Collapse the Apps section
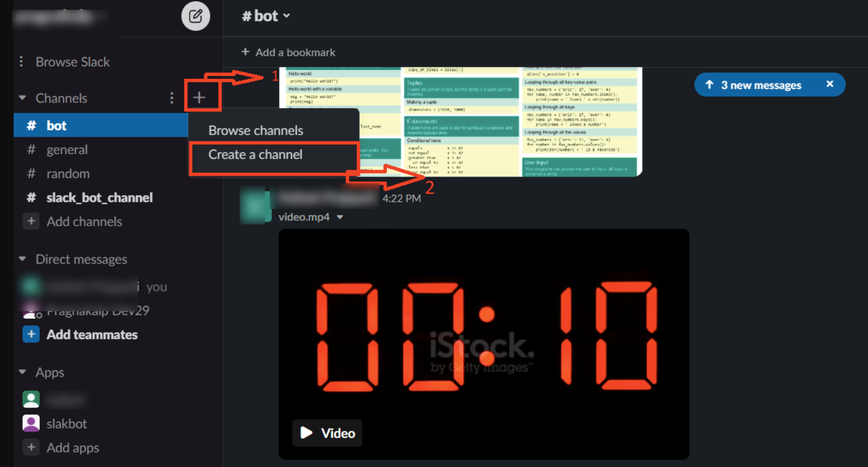Viewport: 868px width, 467px height. click(x=23, y=372)
